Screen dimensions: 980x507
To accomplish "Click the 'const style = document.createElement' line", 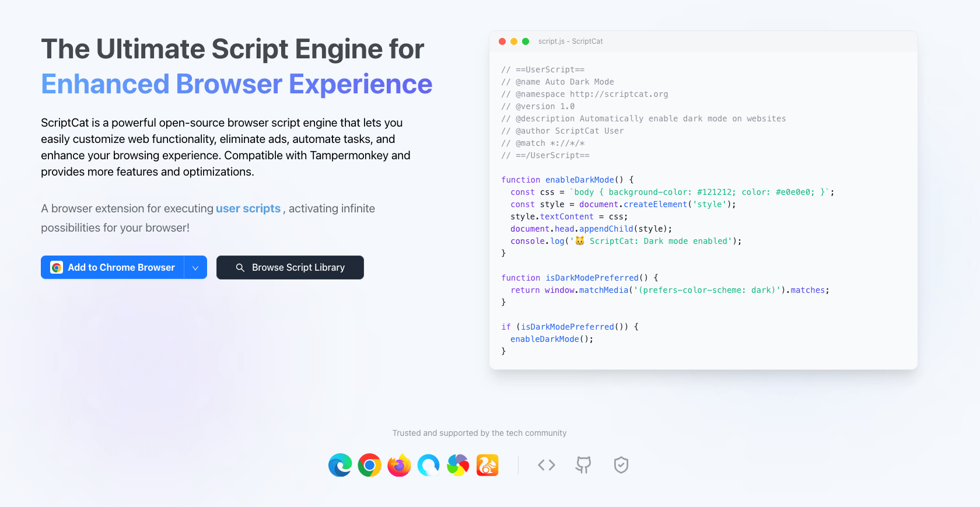I will (624, 204).
